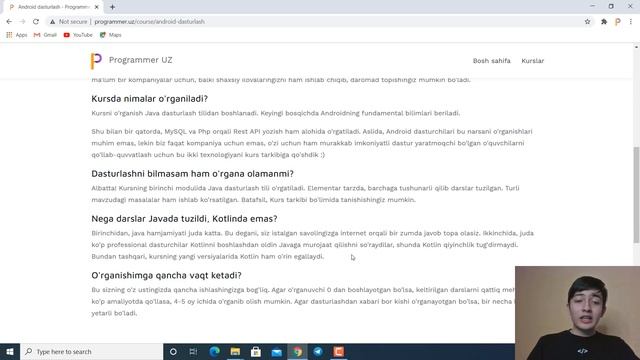640x360 pixels.
Task: Open the Apps bookmark shortcut
Action: [17, 35]
